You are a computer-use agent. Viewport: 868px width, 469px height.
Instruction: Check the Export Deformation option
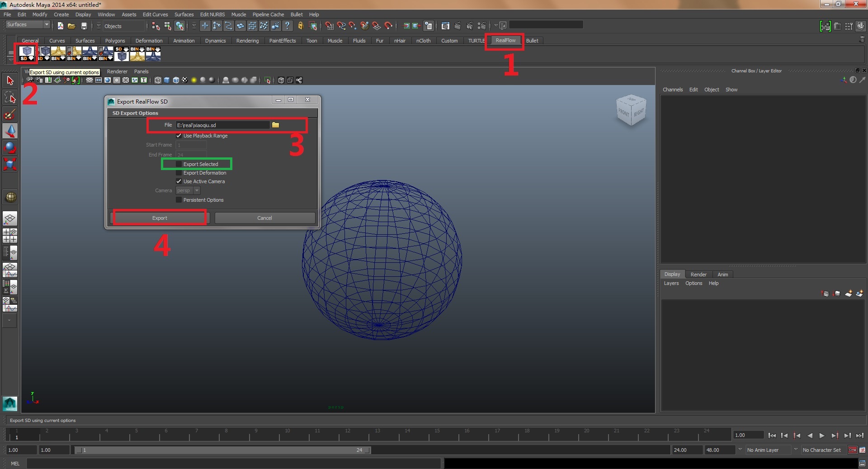[179, 173]
